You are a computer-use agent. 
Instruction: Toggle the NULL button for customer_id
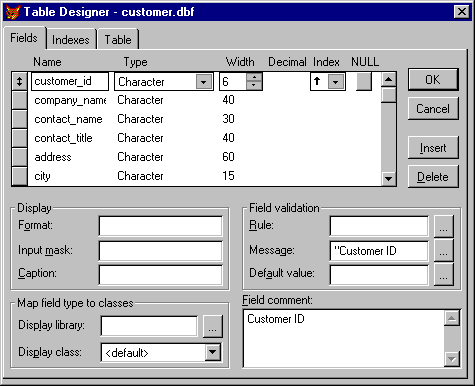[364, 82]
